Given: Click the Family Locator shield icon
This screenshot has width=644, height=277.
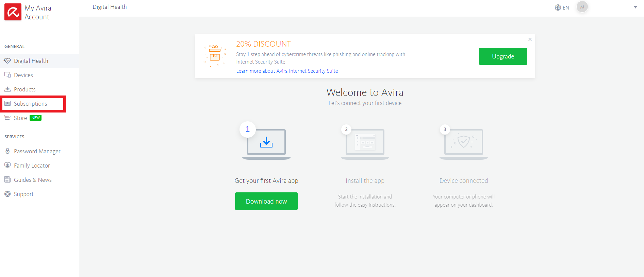Looking at the screenshot, I should 7,166.
